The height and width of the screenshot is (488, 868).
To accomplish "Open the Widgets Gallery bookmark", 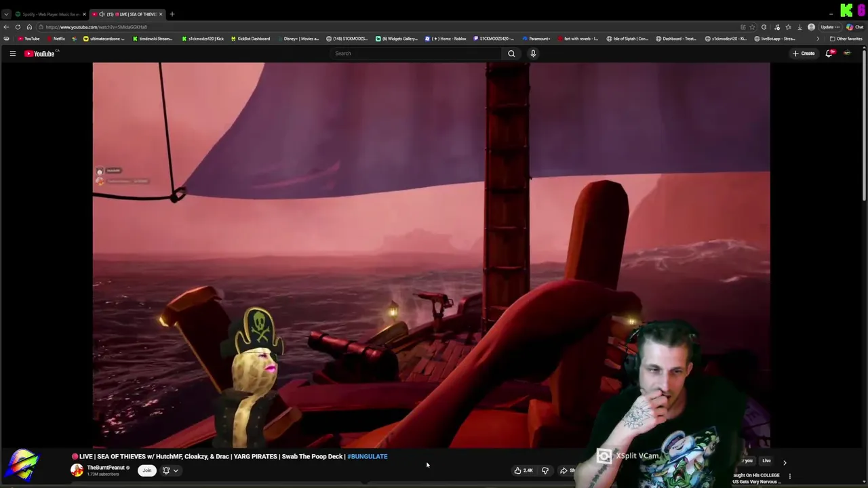I will tap(397, 39).
